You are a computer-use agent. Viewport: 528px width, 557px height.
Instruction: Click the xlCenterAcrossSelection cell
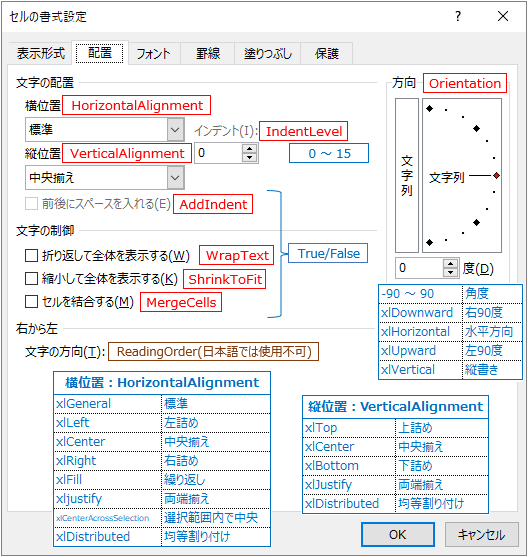(108, 518)
